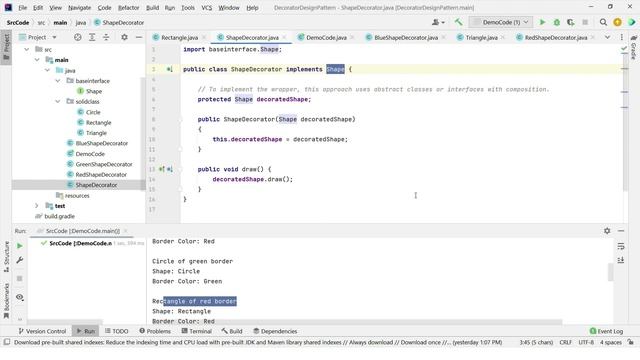Image resolution: width=640 pixels, height=360 pixels.
Task: Open Build tool window
Action: (x=232, y=331)
